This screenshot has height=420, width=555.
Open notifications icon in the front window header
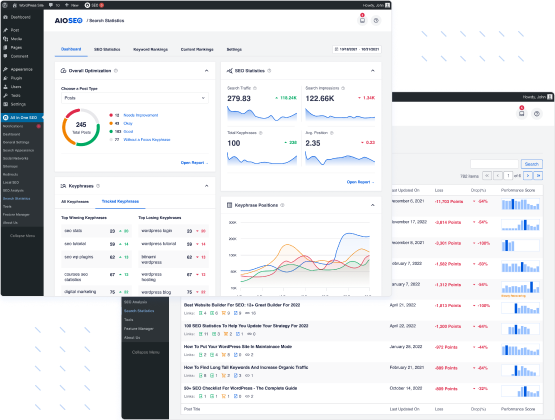(x=362, y=20)
